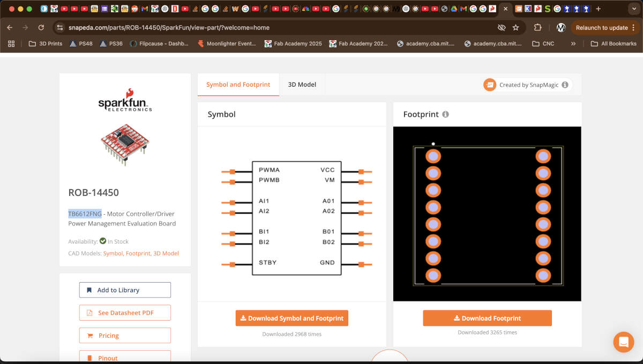Show hidden bookmarks with the chevron
643x364 pixels.
[573, 43]
